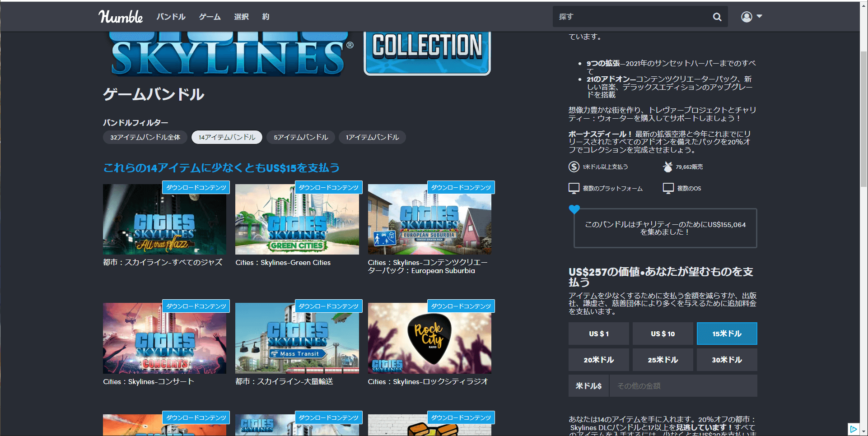Open the All That Jazz thumbnail
The image size is (868, 436).
pyautogui.click(x=164, y=219)
